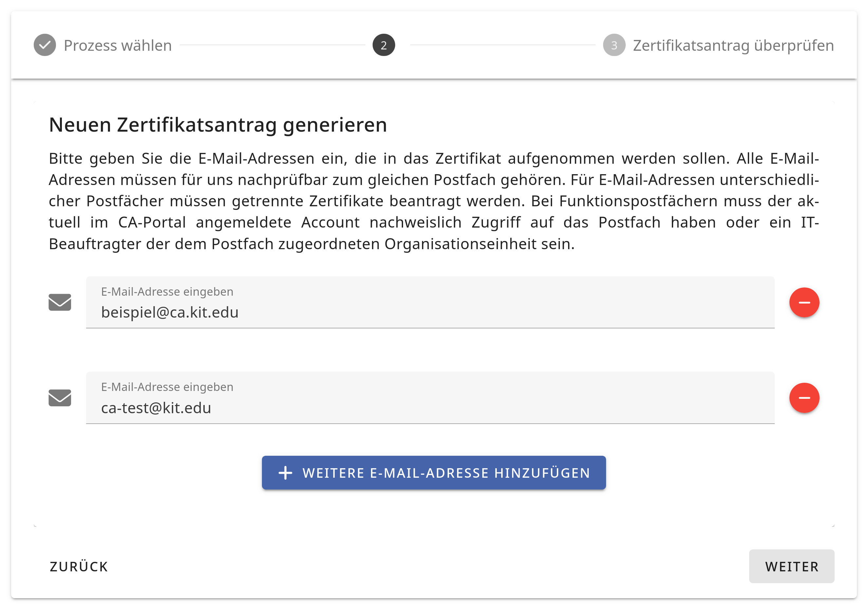Focus the email field containing beispiel@ca.kit.edu
The image size is (868, 609).
[430, 312]
